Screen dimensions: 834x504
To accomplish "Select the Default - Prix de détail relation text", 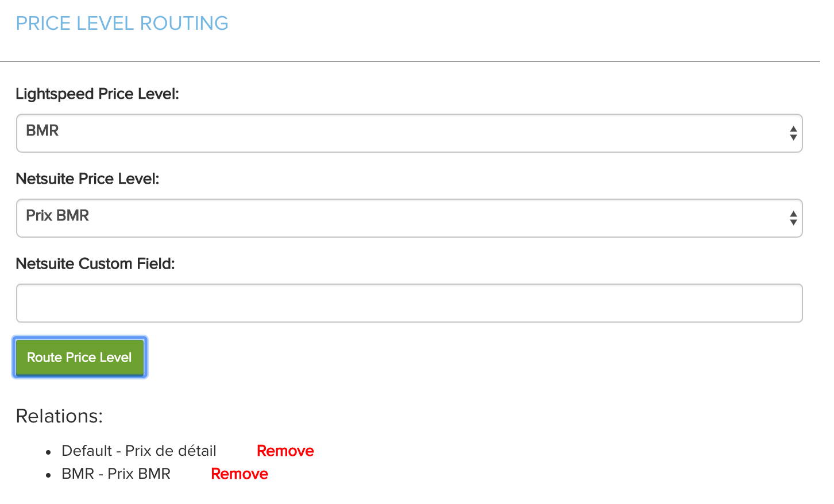I will 139,451.
